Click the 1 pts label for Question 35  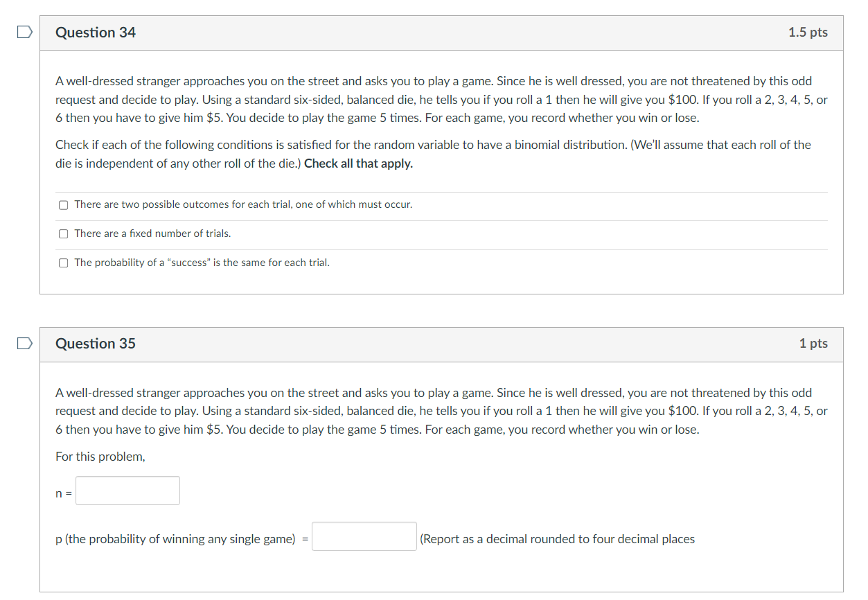point(813,343)
